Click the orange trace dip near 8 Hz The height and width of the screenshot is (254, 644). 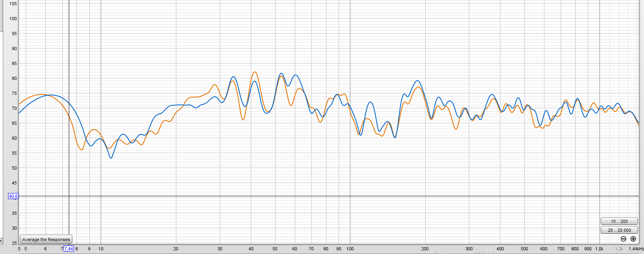(81, 149)
